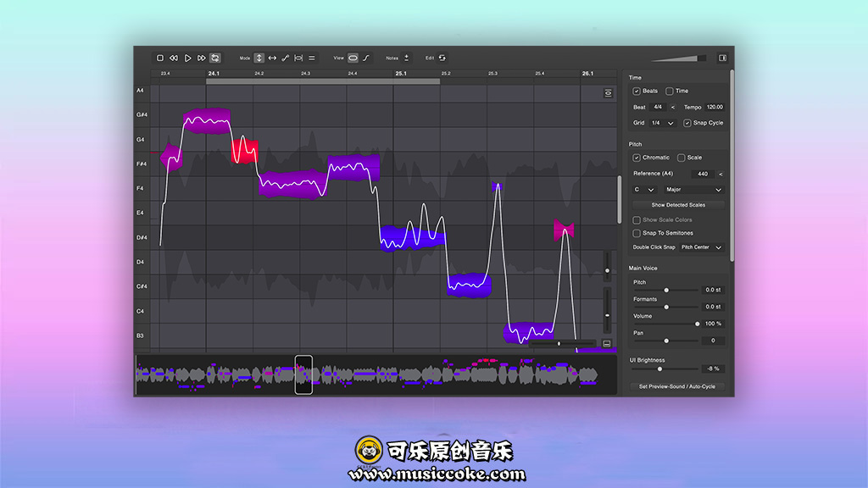
Task: Enable the Time checkbox
Action: pyautogui.click(x=670, y=91)
